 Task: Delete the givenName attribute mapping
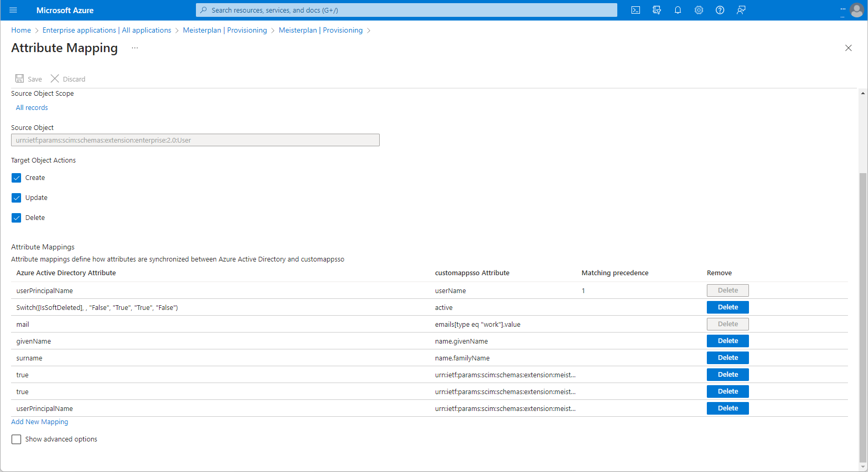tap(727, 341)
